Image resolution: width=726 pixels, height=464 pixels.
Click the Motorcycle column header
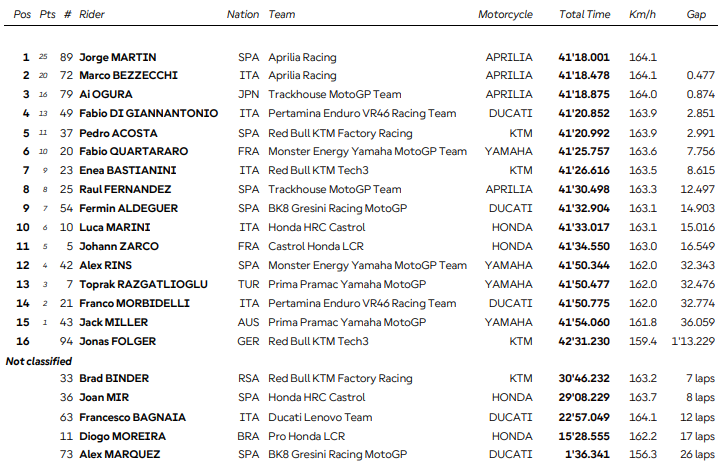click(x=505, y=14)
